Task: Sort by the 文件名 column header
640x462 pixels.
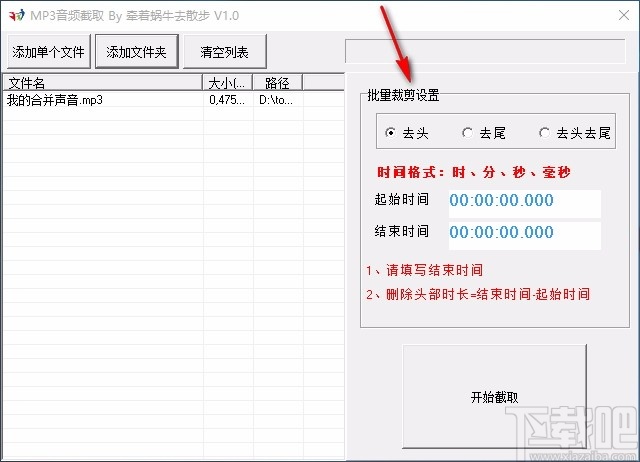Action: point(103,83)
